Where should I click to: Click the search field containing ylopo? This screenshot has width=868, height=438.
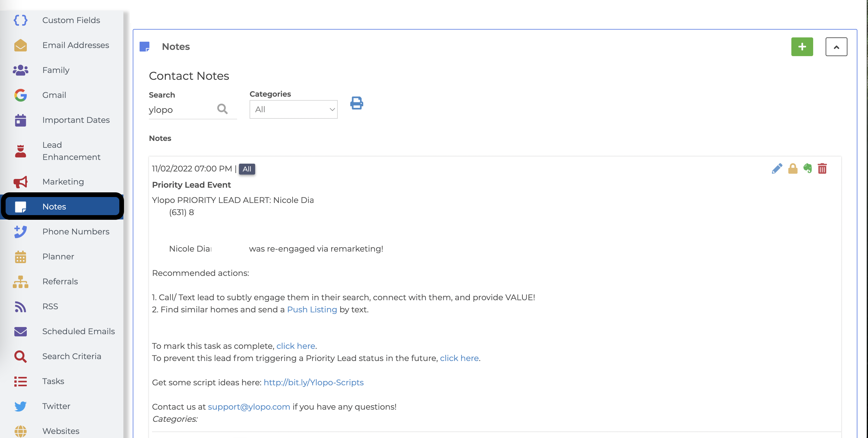180,110
